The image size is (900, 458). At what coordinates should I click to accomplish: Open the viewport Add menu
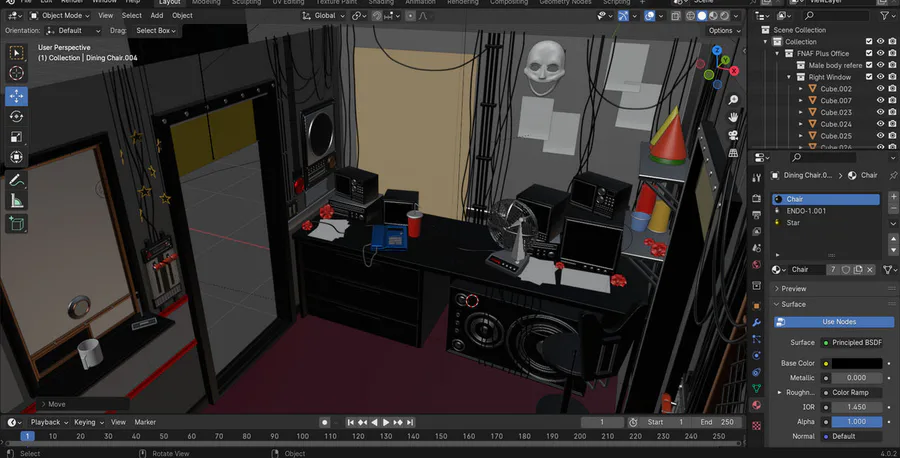tap(157, 15)
